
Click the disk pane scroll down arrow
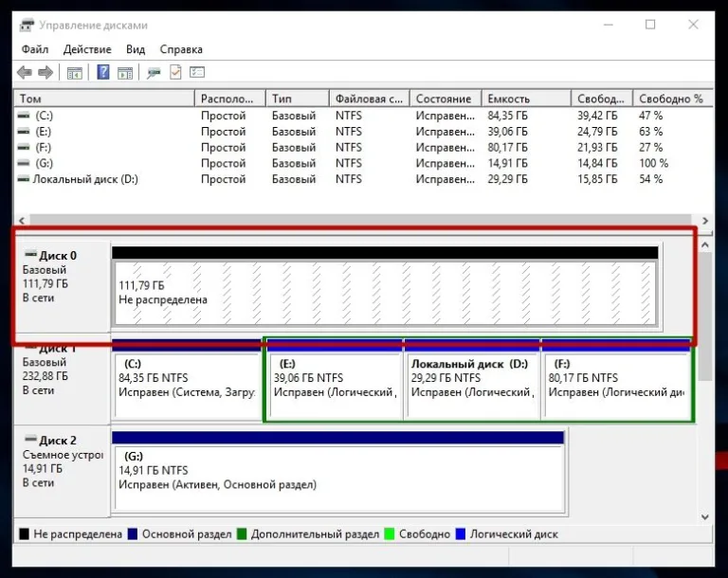click(705, 516)
